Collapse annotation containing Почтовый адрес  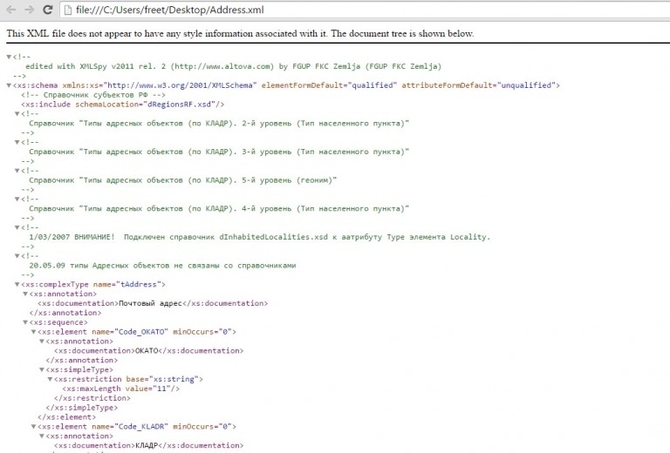click(x=25, y=294)
